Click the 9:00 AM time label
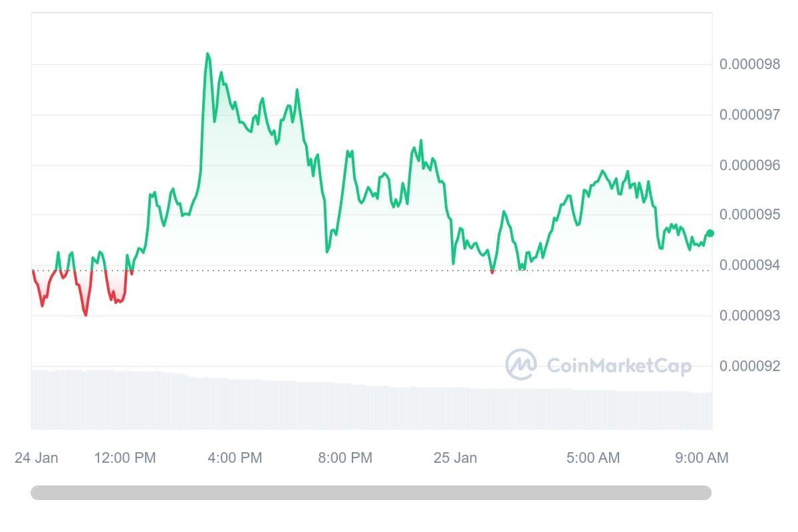Screen dimensions: 798x532 702,458
